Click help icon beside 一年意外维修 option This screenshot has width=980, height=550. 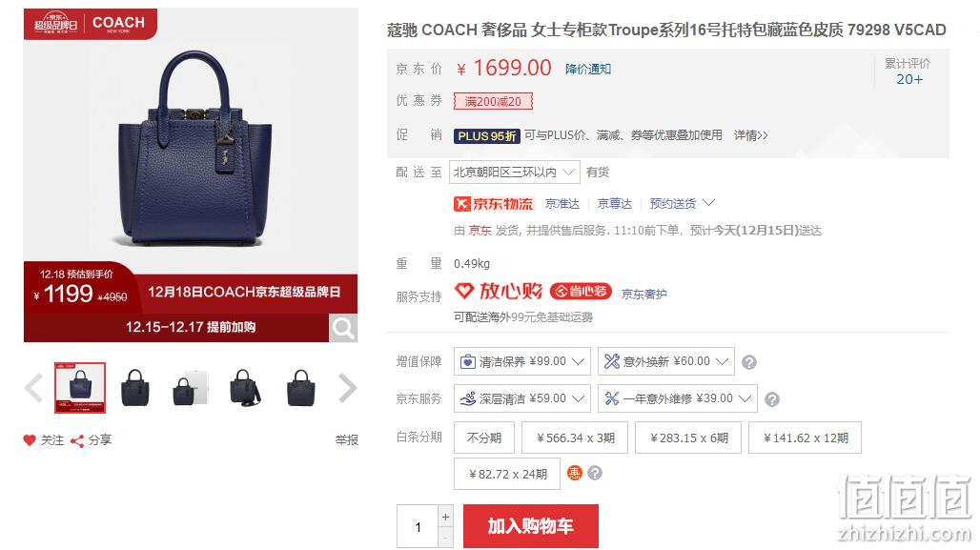click(x=772, y=399)
